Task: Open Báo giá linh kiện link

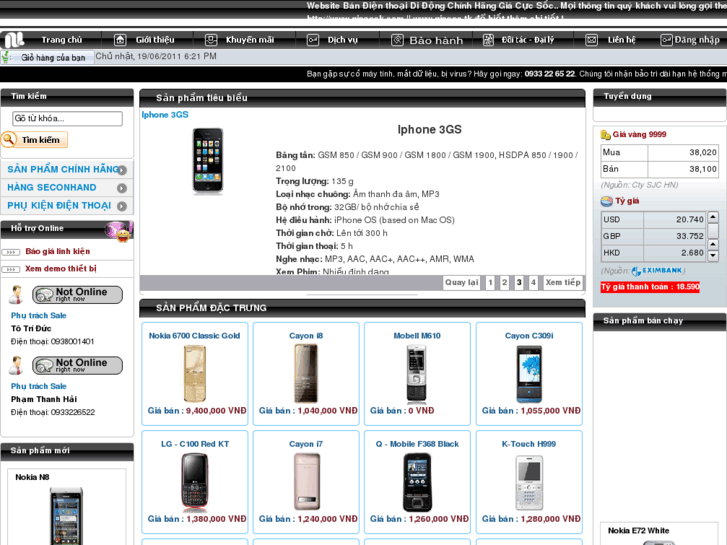Action: pyautogui.click(x=57, y=251)
